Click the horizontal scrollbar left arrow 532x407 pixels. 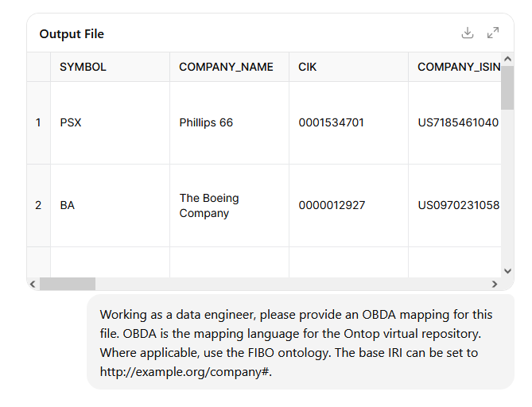[33, 284]
